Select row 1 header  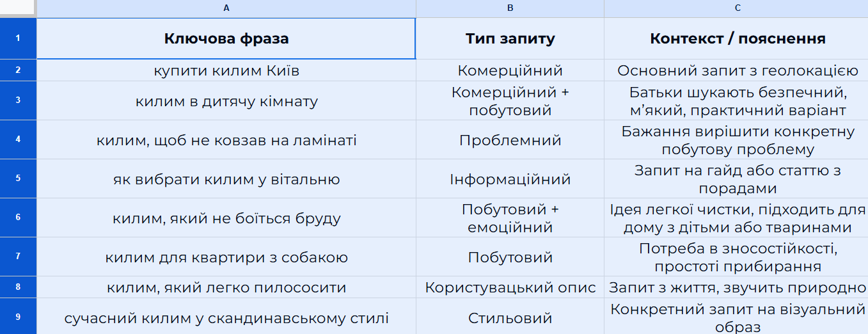click(18, 38)
